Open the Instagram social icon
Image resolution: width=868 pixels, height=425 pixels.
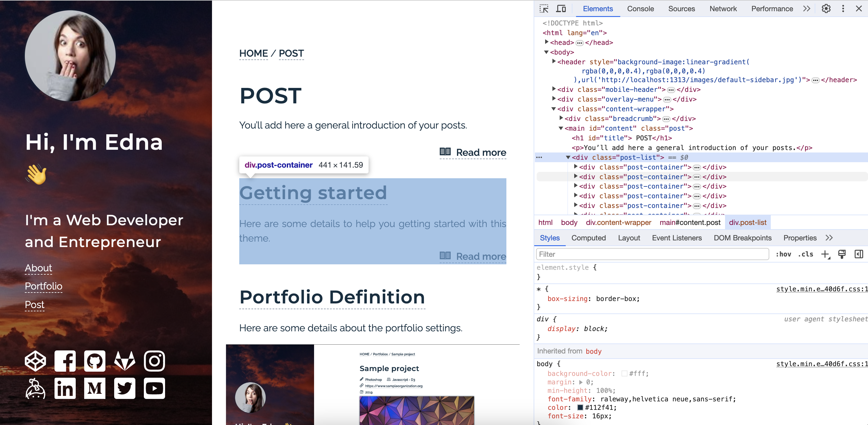click(x=154, y=361)
